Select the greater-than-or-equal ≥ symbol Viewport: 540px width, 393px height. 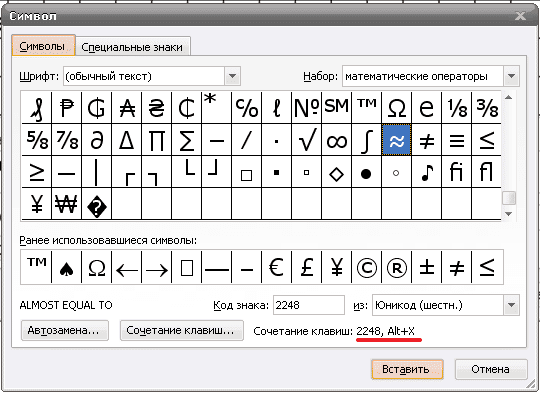[37, 172]
